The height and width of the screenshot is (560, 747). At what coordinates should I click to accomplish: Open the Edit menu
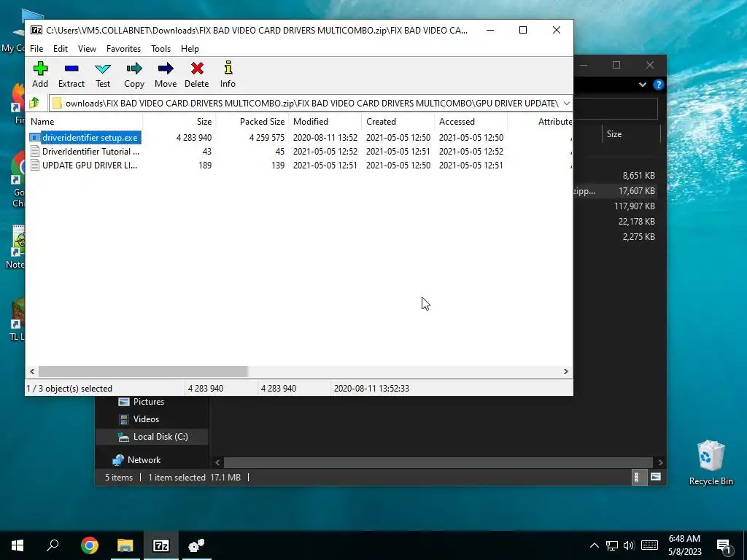pyautogui.click(x=60, y=49)
